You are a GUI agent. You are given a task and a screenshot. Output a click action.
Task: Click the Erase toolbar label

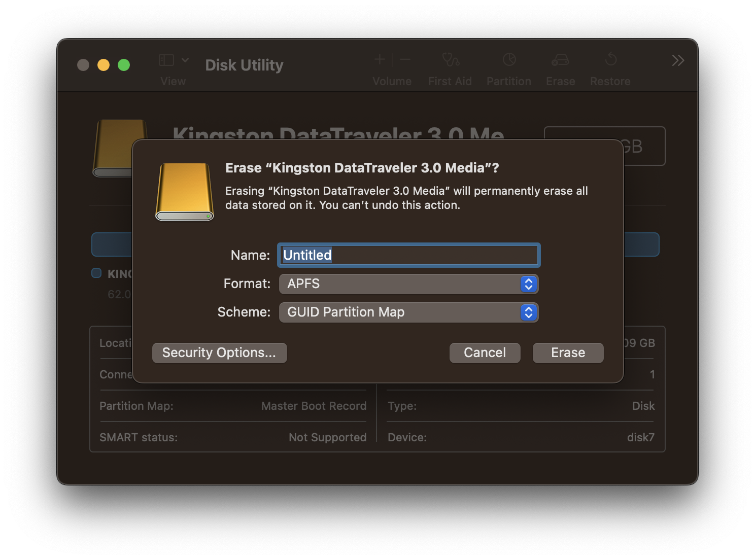(561, 81)
